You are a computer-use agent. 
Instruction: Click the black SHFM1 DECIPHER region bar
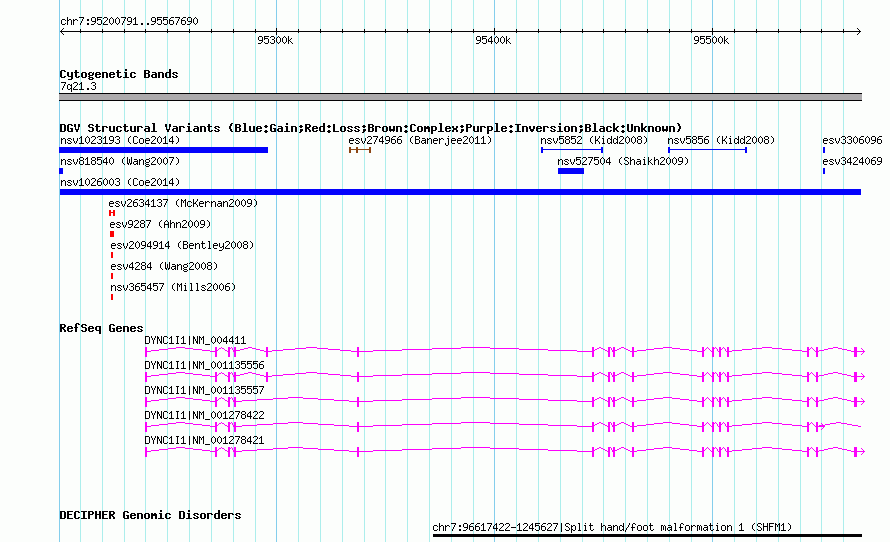pyautogui.click(x=647, y=535)
